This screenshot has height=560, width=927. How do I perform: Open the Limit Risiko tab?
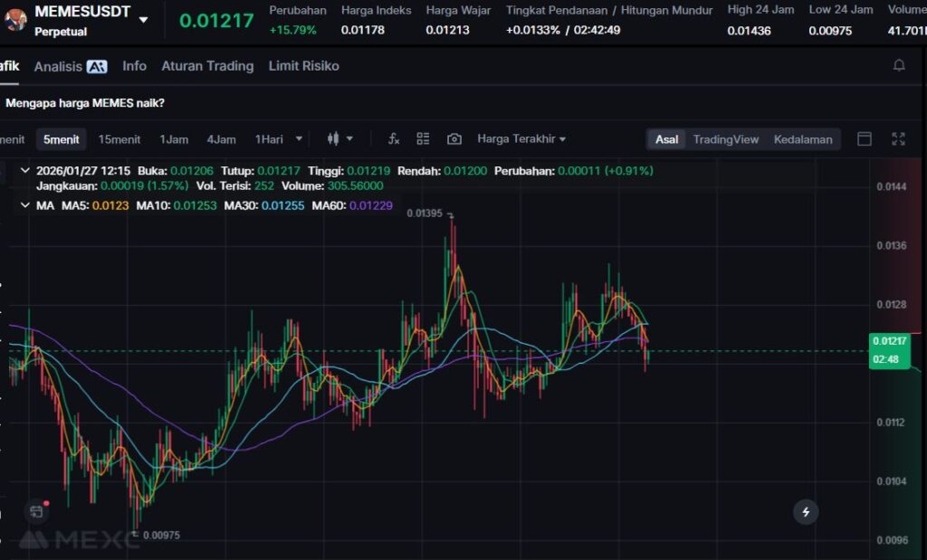(x=303, y=66)
